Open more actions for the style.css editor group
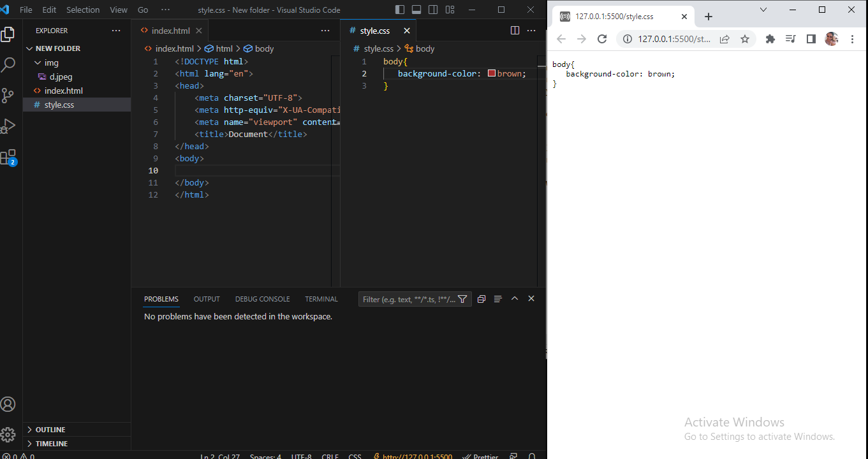Image resolution: width=868 pixels, height=459 pixels. click(x=532, y=31)
